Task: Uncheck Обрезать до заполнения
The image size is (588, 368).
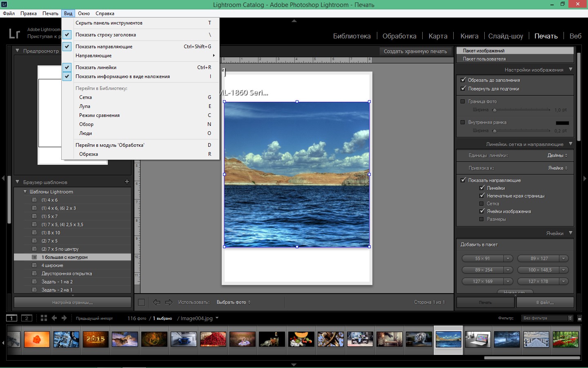Action: tap(463, 80)
